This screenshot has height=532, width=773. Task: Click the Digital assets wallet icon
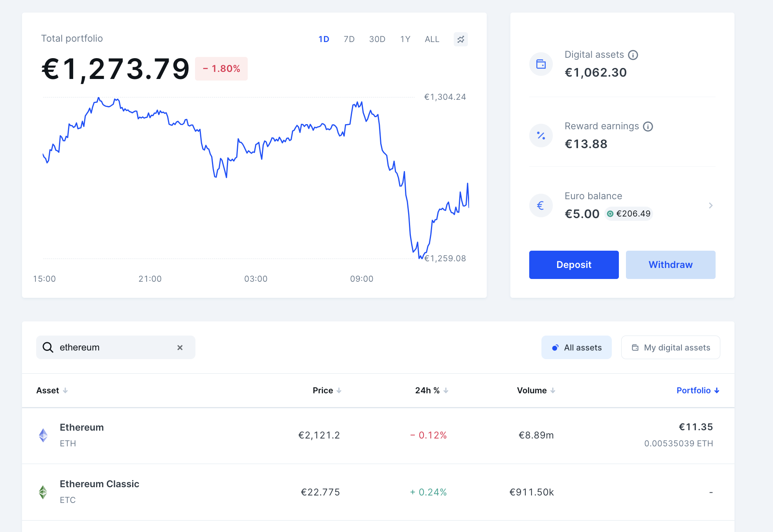tap(541, 64)
